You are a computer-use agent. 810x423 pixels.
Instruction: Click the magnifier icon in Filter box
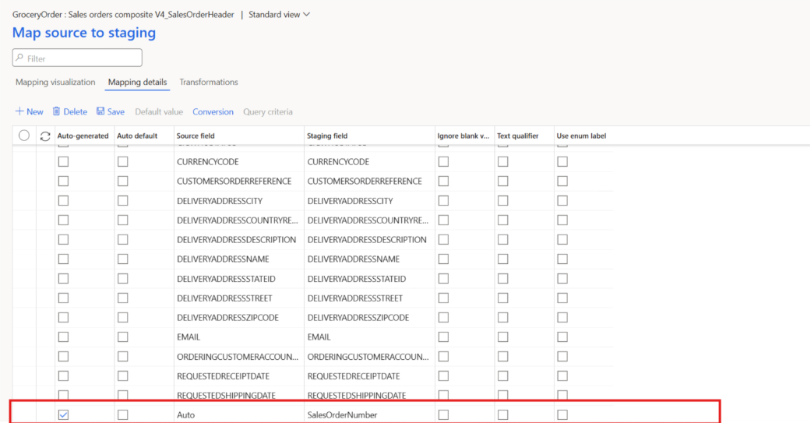[x=20, y=58]
